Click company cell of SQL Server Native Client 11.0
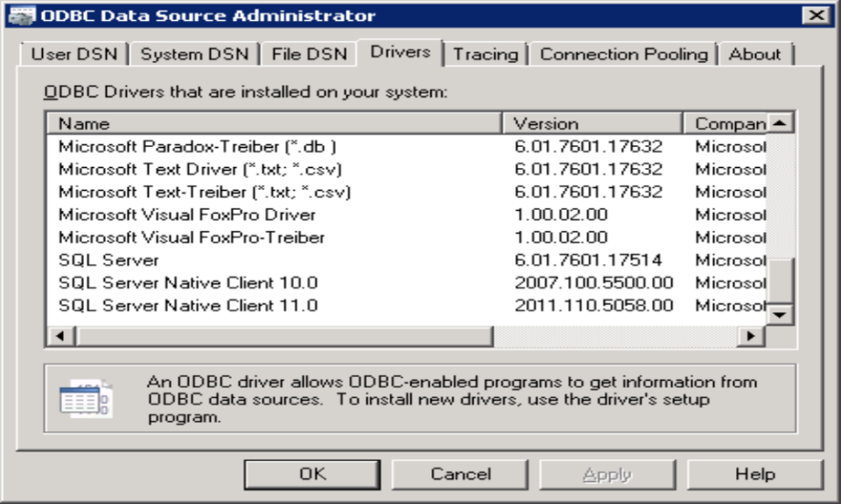 tap(730, 305)
